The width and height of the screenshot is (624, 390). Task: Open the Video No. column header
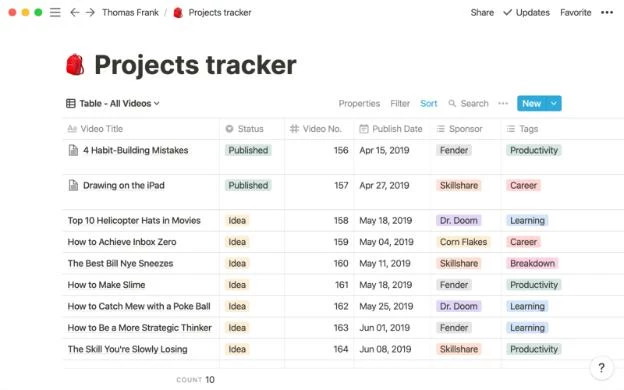(x=319, y=129)
